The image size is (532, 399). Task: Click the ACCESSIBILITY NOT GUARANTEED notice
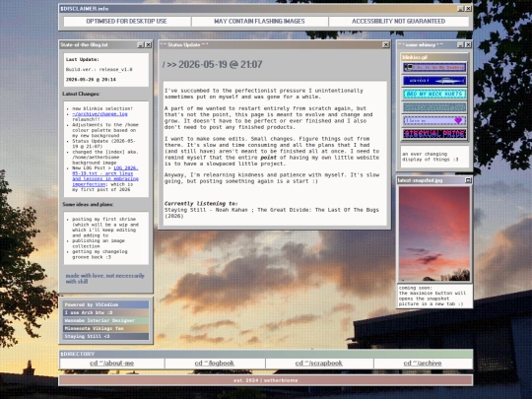point(399,21)
